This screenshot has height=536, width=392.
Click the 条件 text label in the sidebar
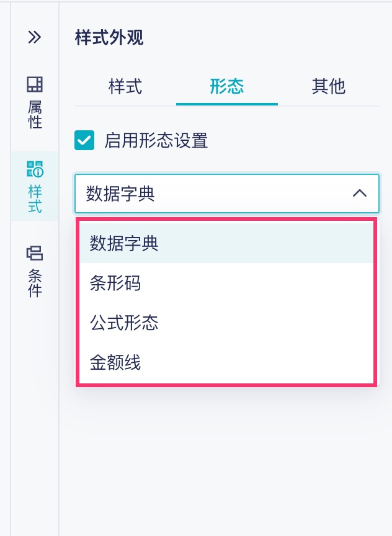click(x=35, y=282)
